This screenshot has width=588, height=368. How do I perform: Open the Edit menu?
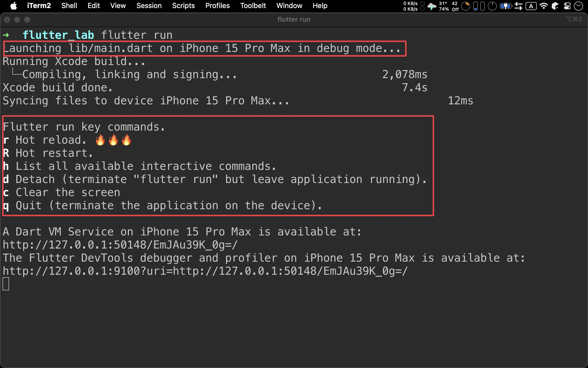[94, 6]
